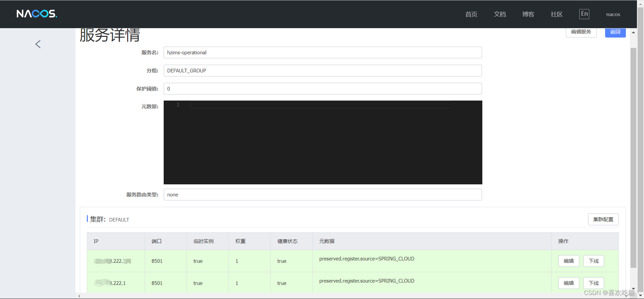Click line number 1 in metadata editor
Image resolution: width=644 pixels, height=299 pixels.
[178, 105]
